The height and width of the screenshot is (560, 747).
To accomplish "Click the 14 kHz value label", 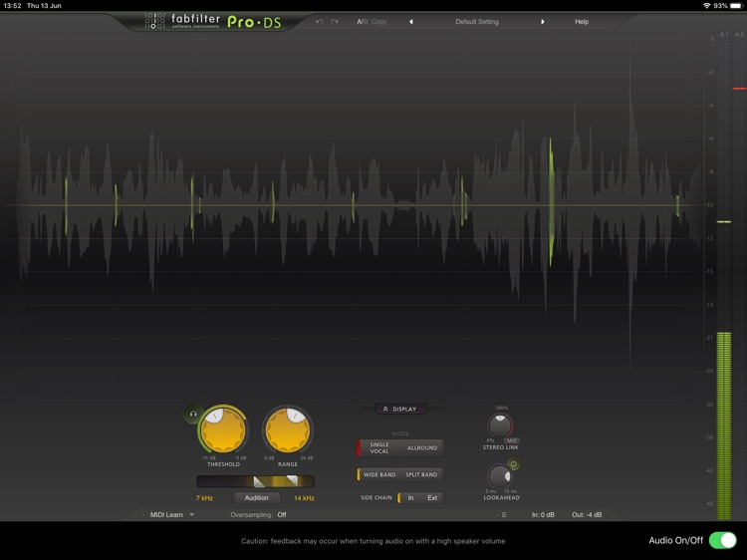I will point(304,498).
